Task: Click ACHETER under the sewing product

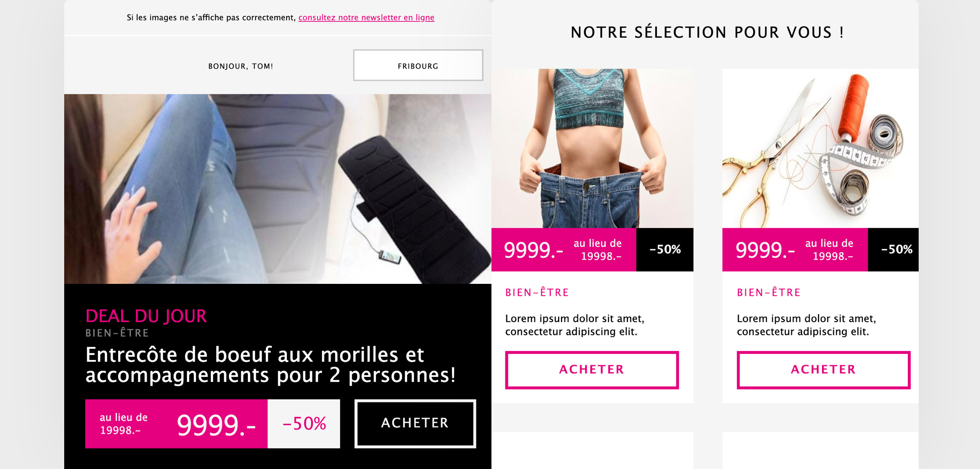Action: 824,370
